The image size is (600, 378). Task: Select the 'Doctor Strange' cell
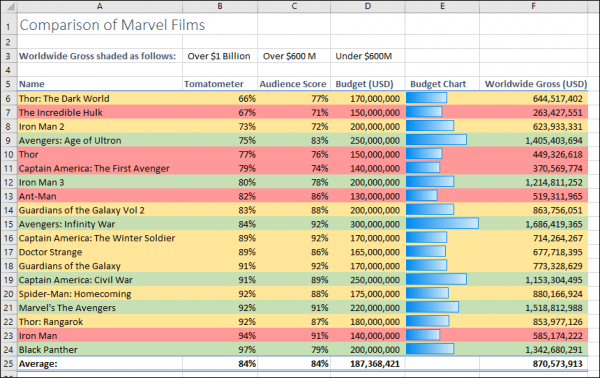[99, 252]
